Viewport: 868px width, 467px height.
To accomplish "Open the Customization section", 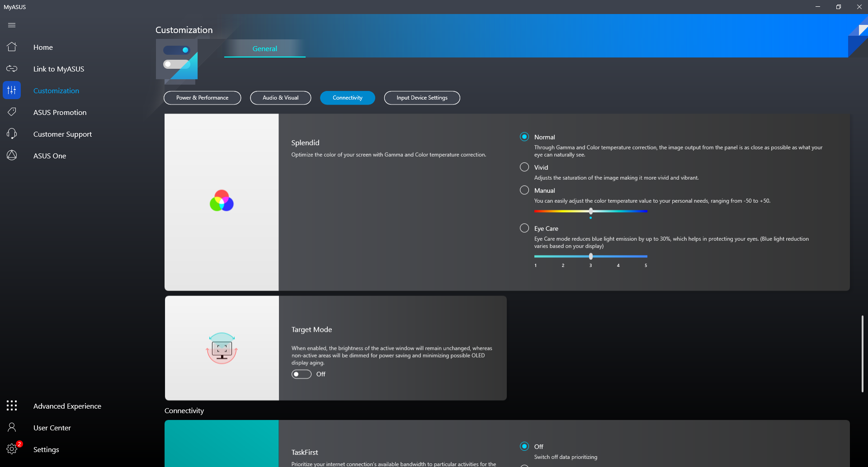I will point(56,91).
